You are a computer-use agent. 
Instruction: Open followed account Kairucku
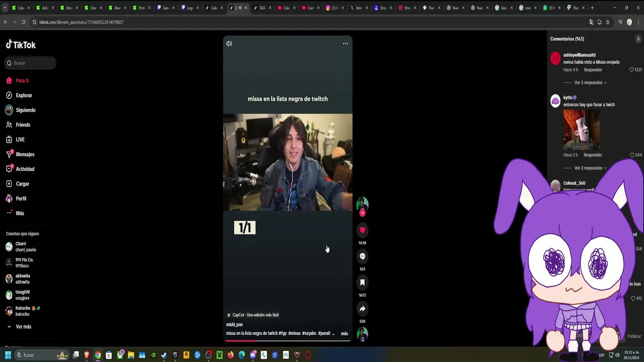[x=23, y=311]
